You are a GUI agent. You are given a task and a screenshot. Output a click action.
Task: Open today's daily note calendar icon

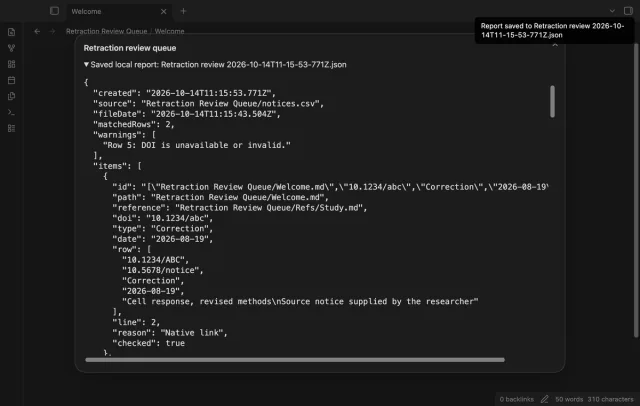coord(11,80)
